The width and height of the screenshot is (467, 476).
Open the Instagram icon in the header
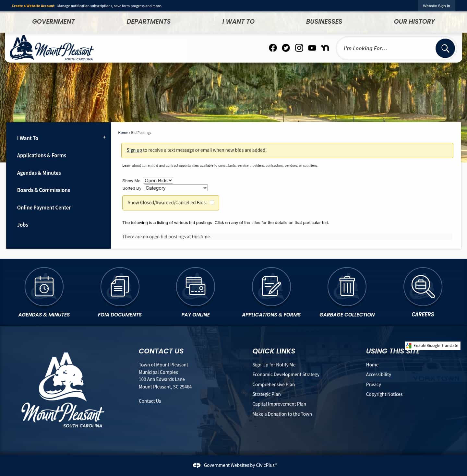tap(299, 48)
